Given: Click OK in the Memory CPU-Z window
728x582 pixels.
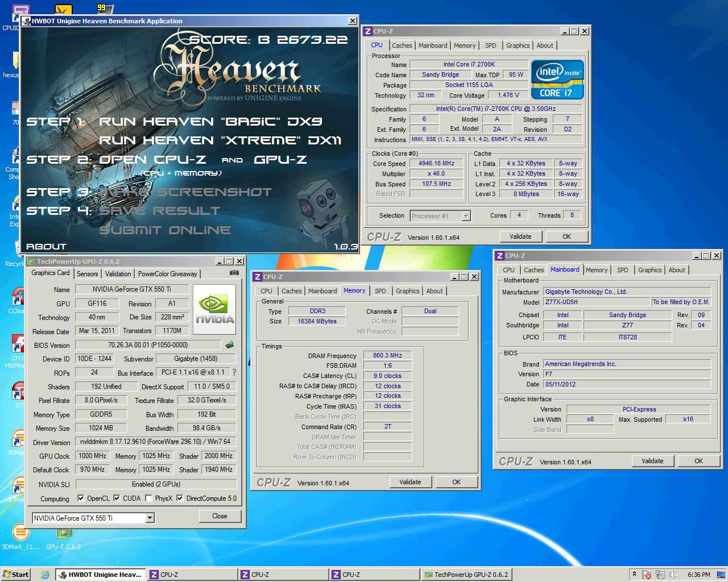Looking at the screenshot, I should tap(457, 482).
